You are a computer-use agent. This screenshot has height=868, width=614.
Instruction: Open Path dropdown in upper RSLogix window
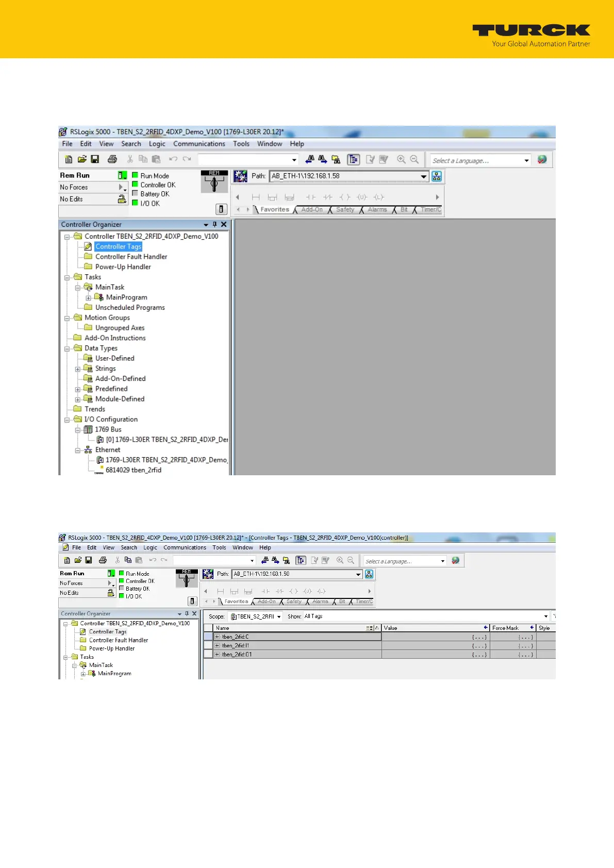coord(424,176)
